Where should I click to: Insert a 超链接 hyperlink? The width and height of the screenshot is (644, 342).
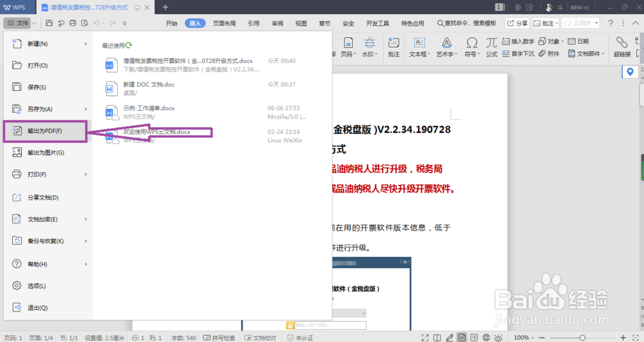622,47
